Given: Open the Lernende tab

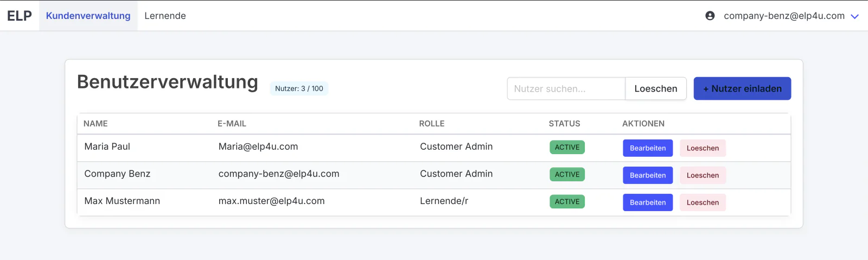Looking at the screenshot, I should (x=165, y=16).
